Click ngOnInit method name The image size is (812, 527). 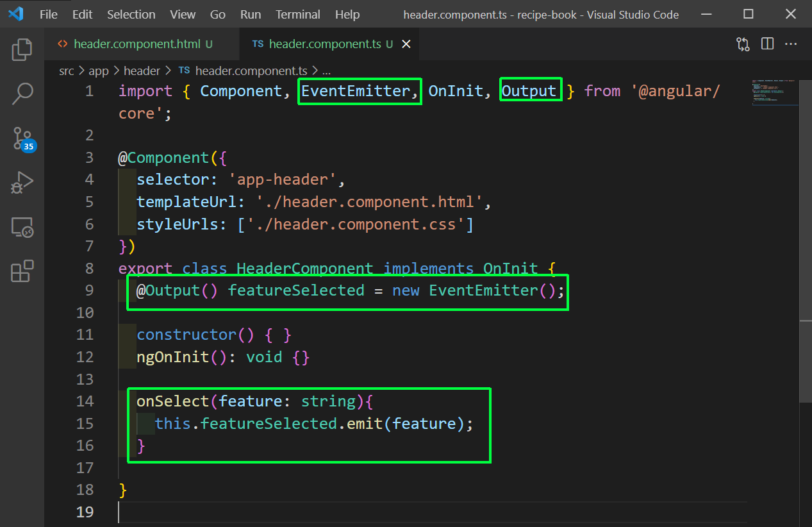pos(173,357)
